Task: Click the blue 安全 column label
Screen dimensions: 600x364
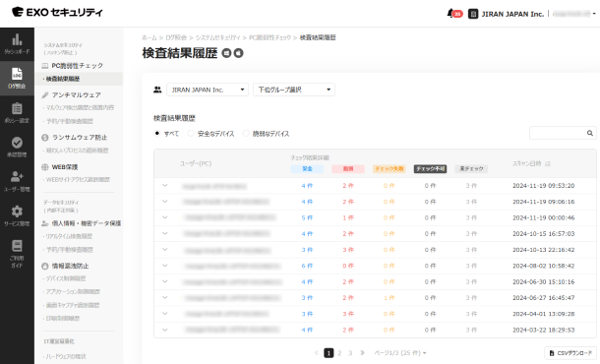Action: pos(307,169)
